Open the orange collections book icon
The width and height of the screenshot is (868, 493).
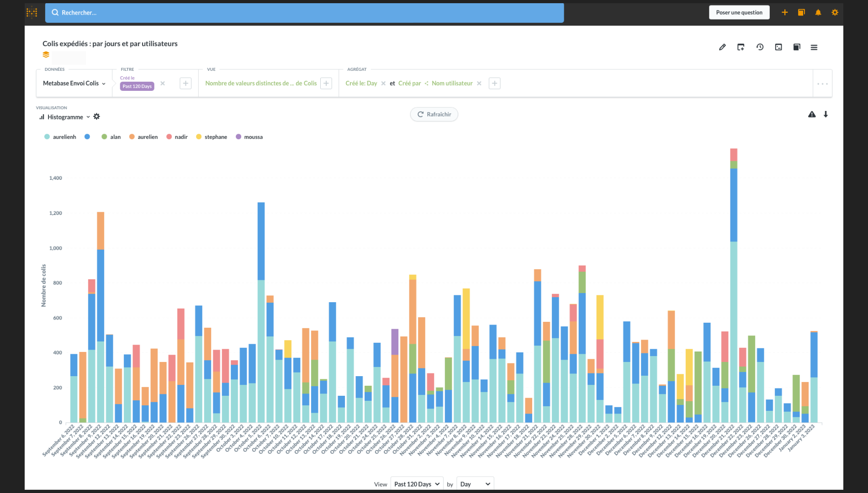pyautogui.click(x=801, y=12)
